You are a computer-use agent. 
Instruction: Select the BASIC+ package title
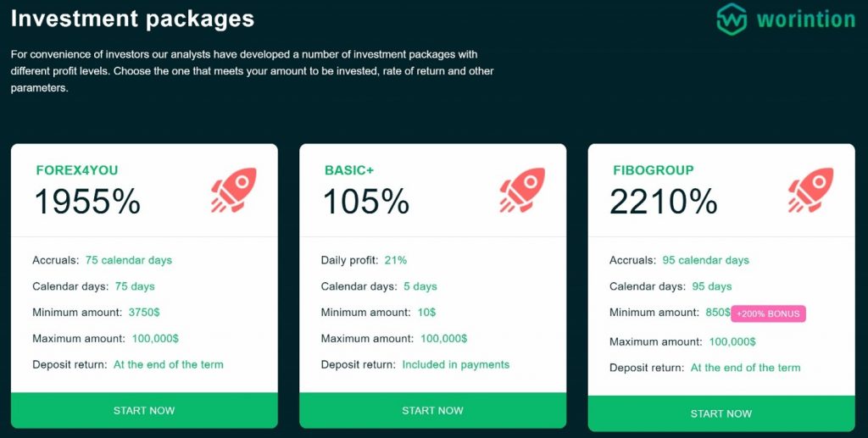[x=349, y=170]
